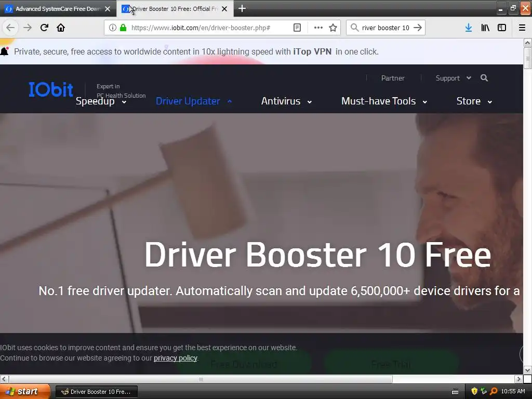Click the IObit logo
The image size is (532, 399).
pos(51,89)
